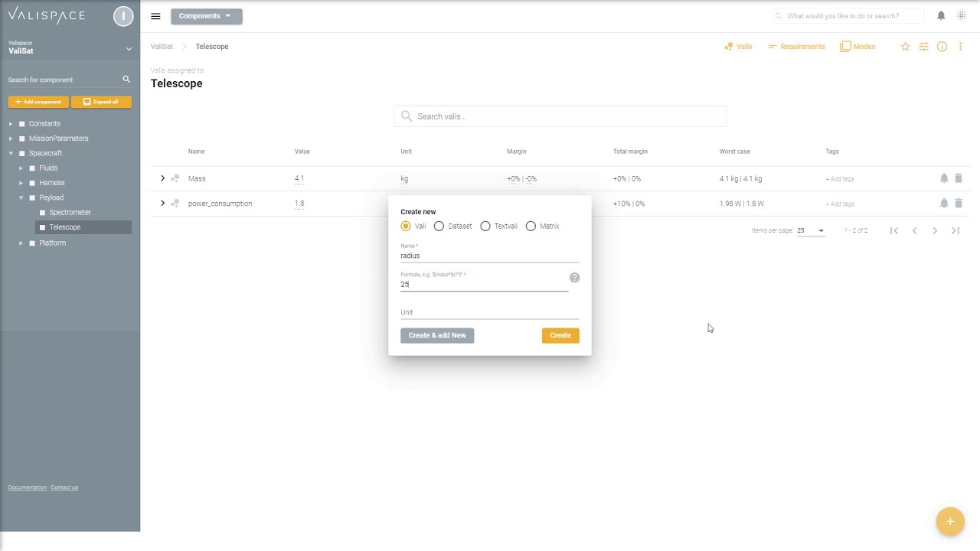
Task: Select the Vali radio option
Action: [x=406, y=227]
